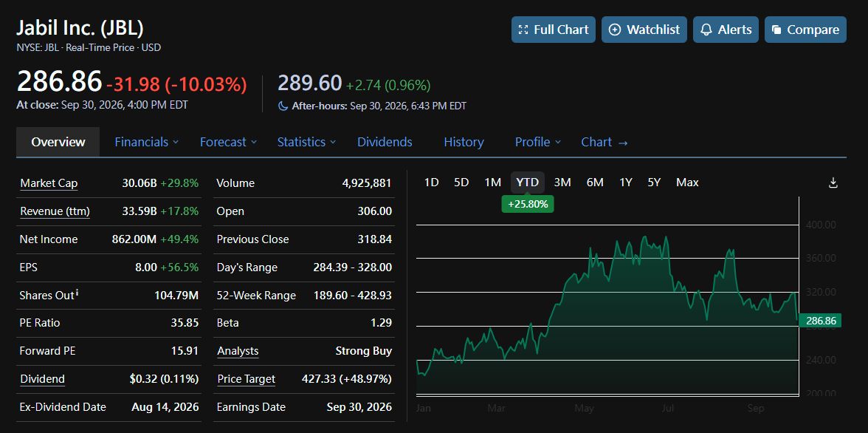Switch chart to 1Y range

[626, 183]
